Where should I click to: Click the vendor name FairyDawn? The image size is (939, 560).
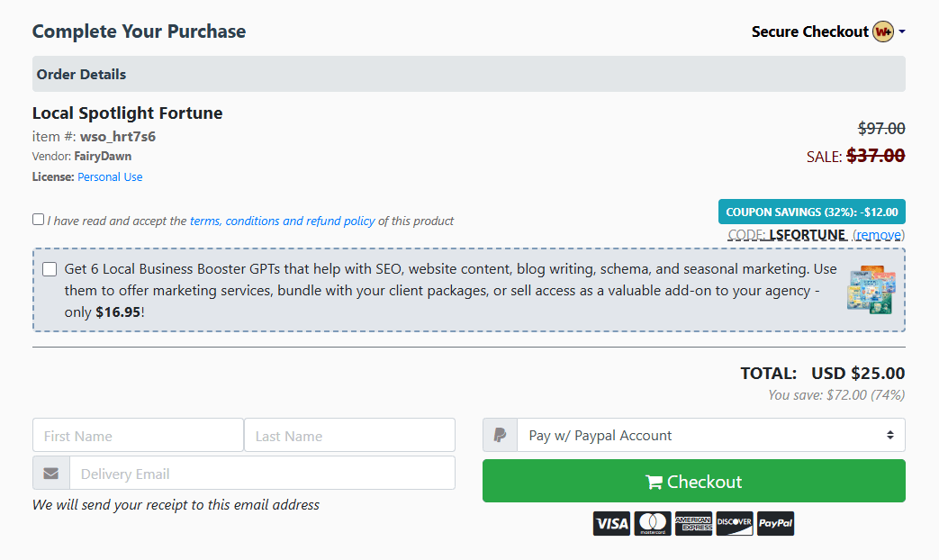click(x=103, y=157)
